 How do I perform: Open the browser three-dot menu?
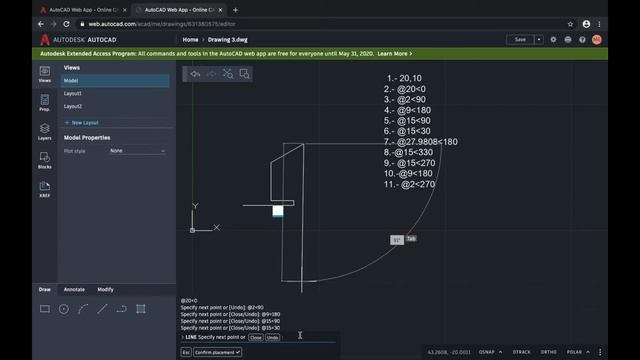tap(599, 24)
